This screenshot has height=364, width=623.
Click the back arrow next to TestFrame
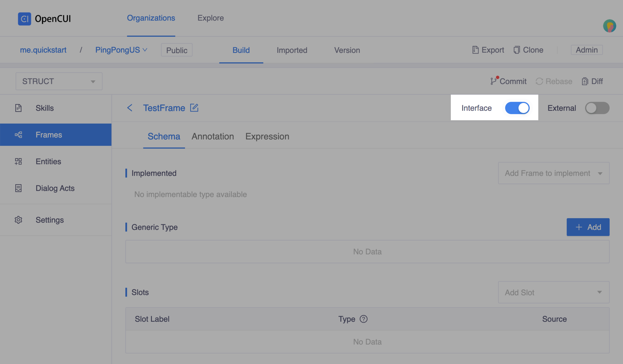coord(130,108)
